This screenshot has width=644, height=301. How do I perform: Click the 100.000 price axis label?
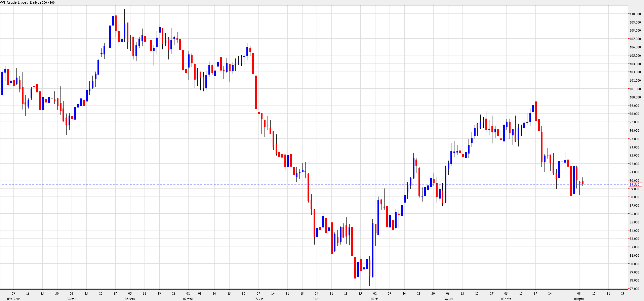point(635,97)
